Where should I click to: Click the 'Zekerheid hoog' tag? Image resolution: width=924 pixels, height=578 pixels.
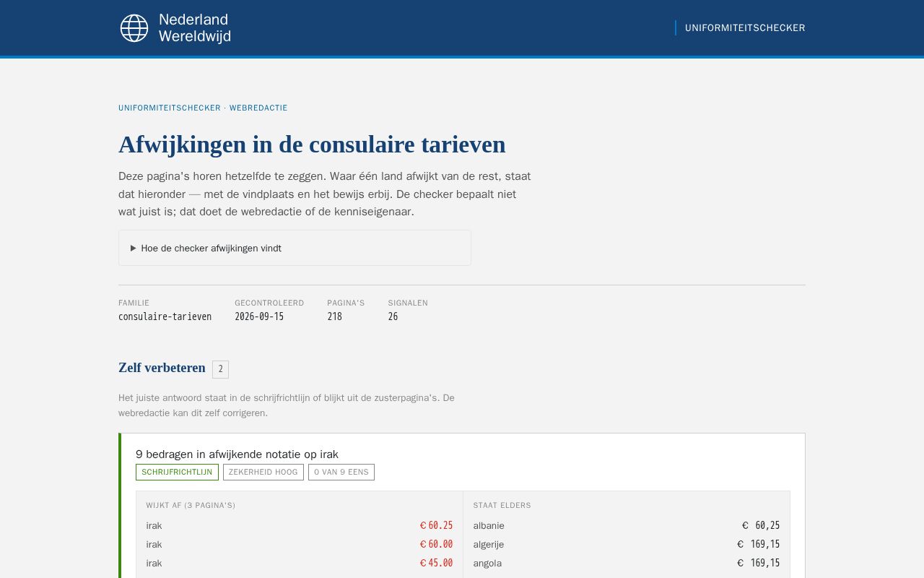pos(263,472)
